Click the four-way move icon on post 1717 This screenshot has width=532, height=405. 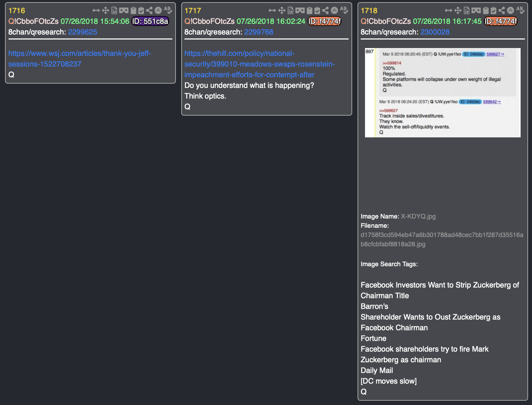coord(282,11)
